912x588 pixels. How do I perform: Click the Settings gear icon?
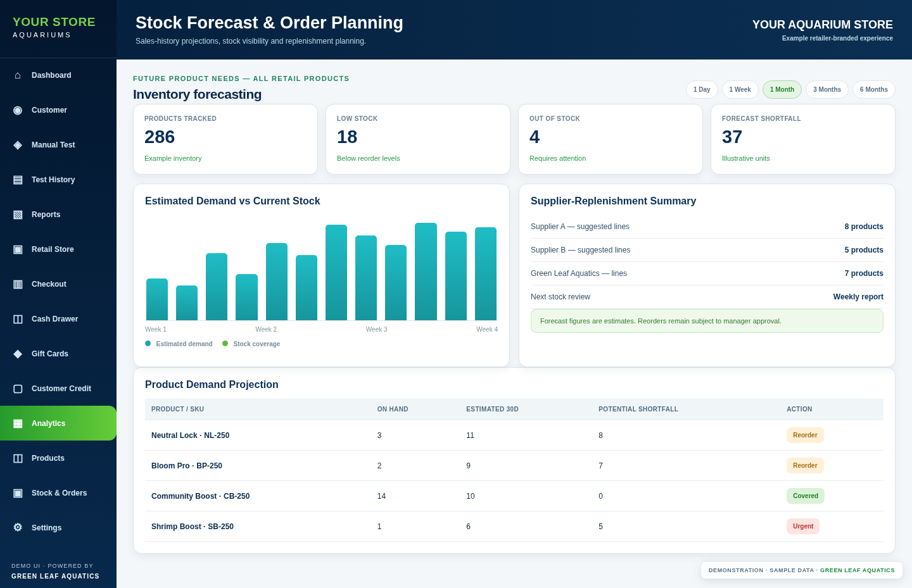click(18, 528)
